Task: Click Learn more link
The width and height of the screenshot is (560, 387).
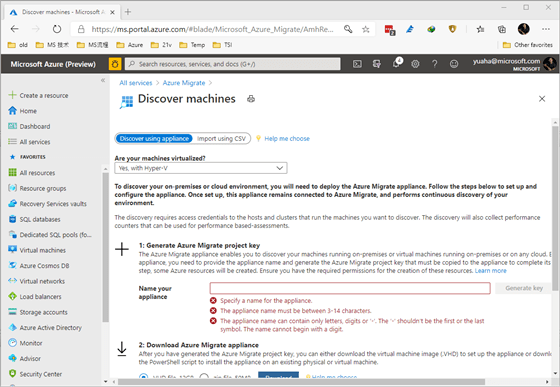Action: (490, 271)
